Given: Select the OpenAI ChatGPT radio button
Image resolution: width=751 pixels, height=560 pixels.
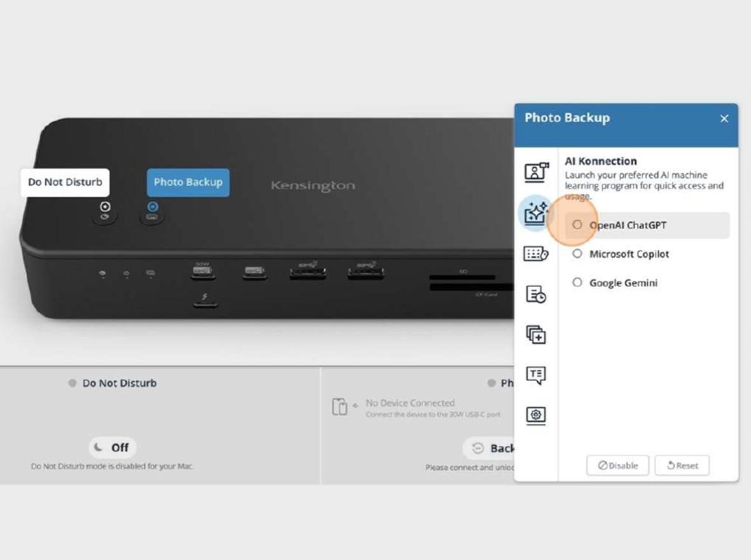Looking at the screenshot, I should [x=577, y=225].
